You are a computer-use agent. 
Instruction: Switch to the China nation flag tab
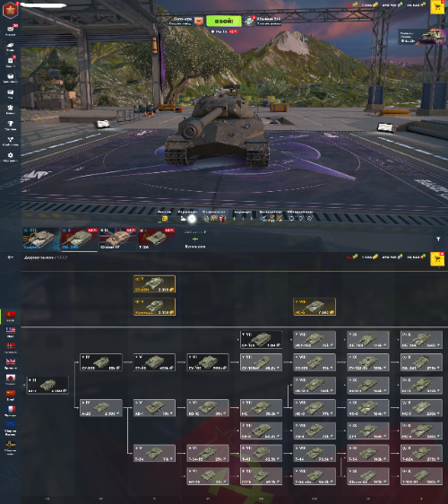point(11,395)
